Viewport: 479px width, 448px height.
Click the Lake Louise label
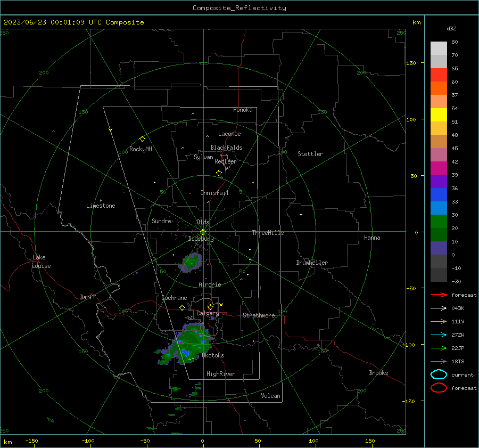pos(41,262)
